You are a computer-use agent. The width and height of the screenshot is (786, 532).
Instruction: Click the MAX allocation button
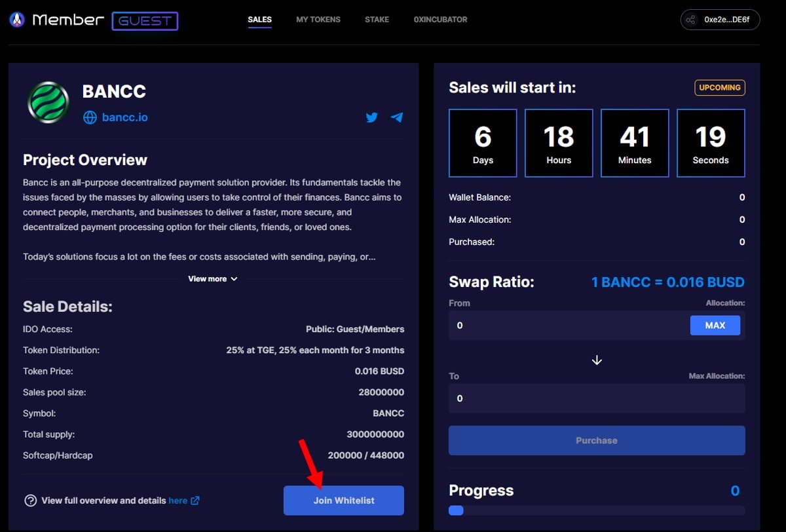pos(715,325)
